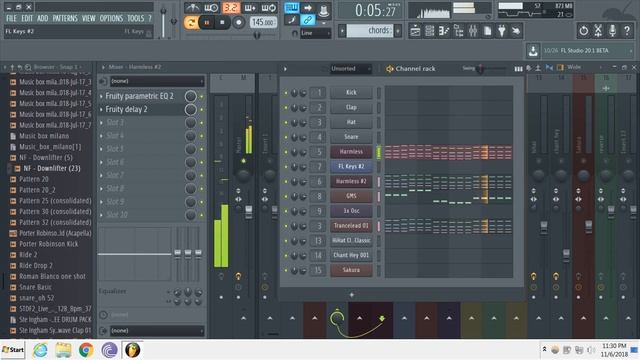Toggle the pattern/song loop mode button
Image resolution: width=640 pixels, height=360 pixels.
coord(190,22)
